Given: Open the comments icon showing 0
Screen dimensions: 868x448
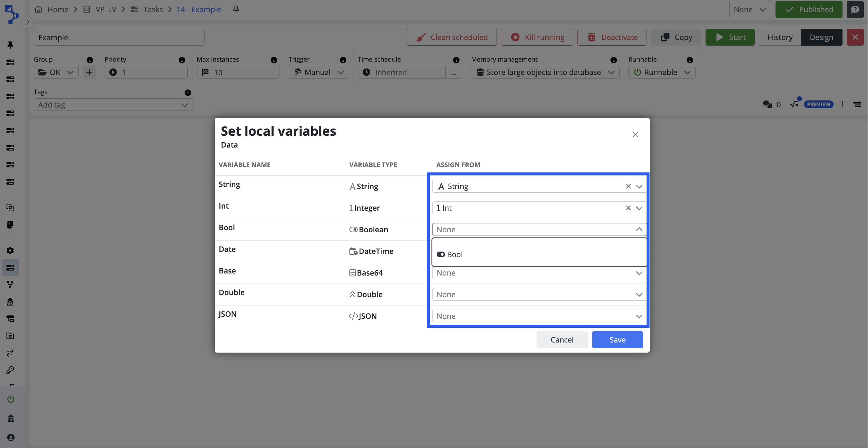Looking at the screenshot, I should click(768, 104).
